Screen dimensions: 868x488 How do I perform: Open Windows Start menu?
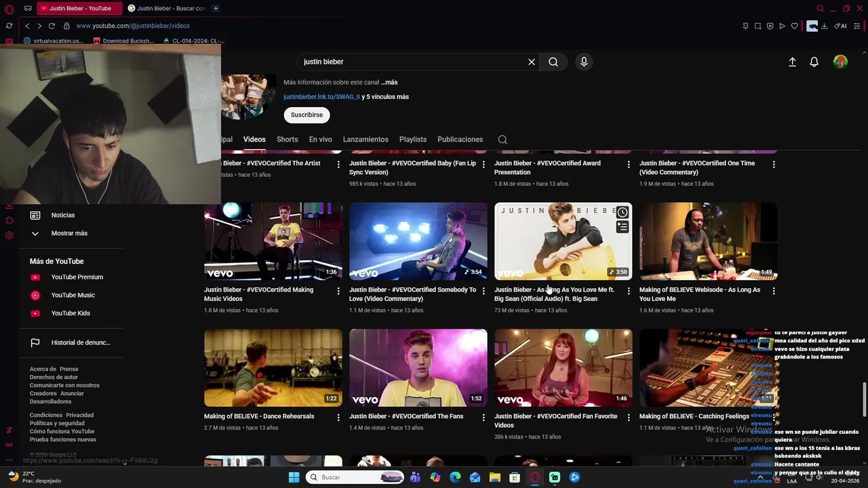[294, 477]
